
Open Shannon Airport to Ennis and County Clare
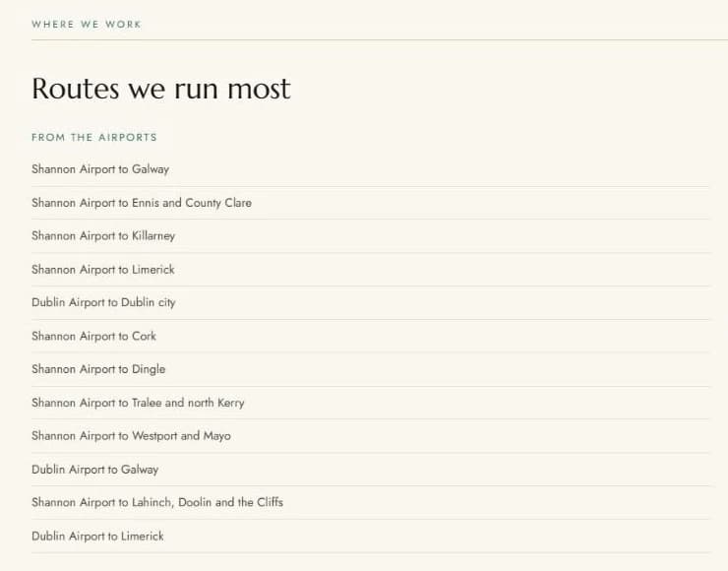pos(142,203)
